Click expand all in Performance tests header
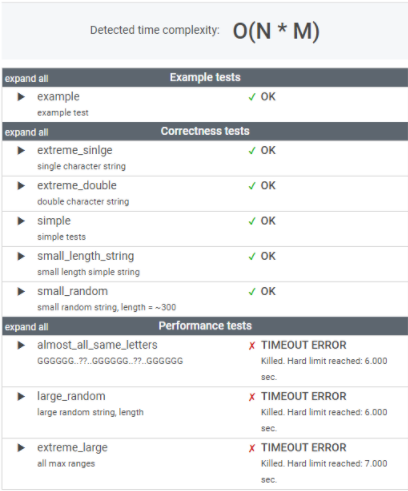Screen dimensions: 408x491 point(27,327)
